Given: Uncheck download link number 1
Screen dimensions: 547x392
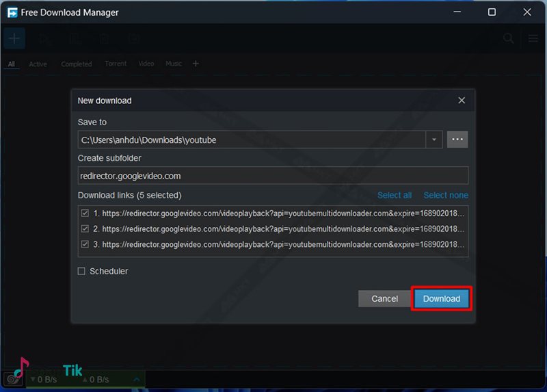Looking at the screenshot, I should point(84,213).
